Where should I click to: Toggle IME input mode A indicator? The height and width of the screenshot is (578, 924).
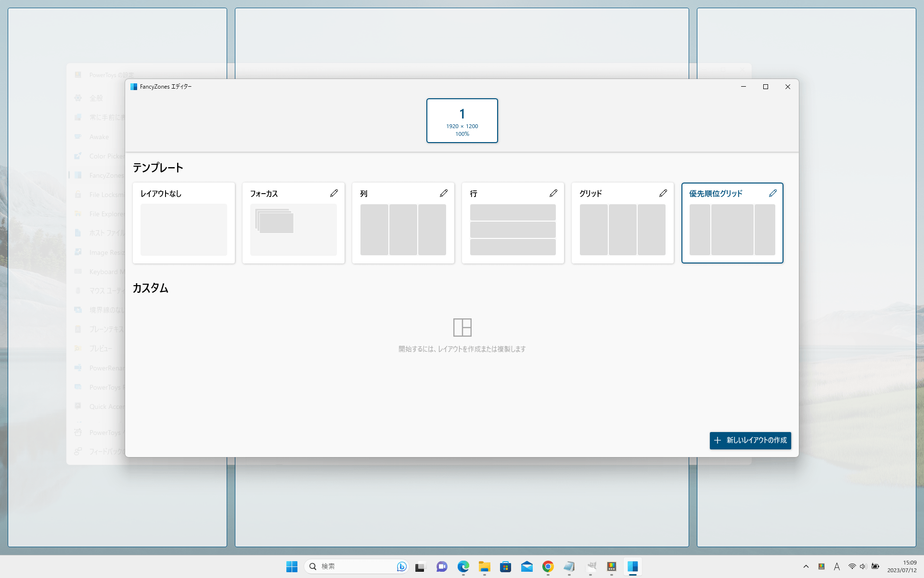coord(837,566)
